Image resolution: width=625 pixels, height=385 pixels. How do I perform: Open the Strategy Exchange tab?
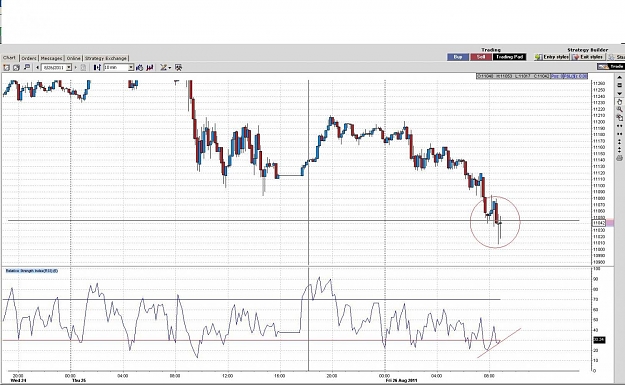click(x=106, y=58)
